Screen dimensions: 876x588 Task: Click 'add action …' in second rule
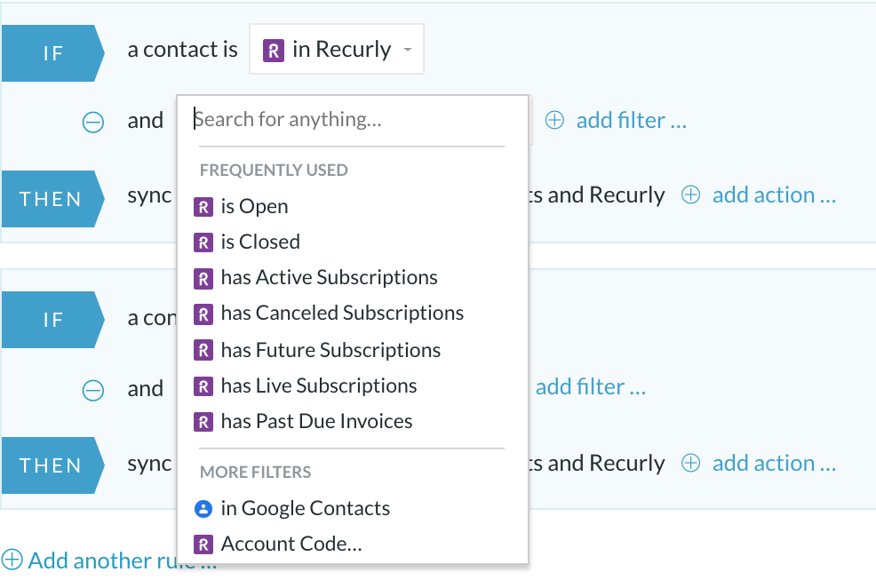(x=774, y=463)
